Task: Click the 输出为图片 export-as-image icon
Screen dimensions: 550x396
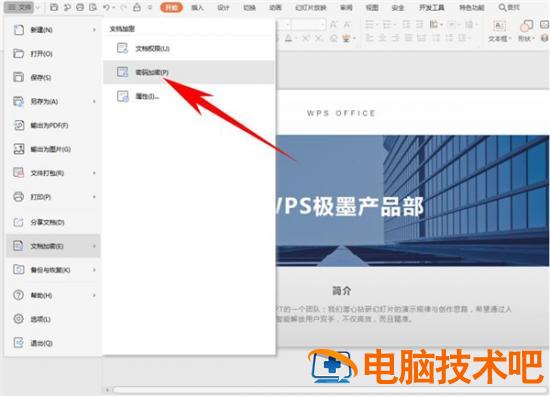Action: (19, 149)
